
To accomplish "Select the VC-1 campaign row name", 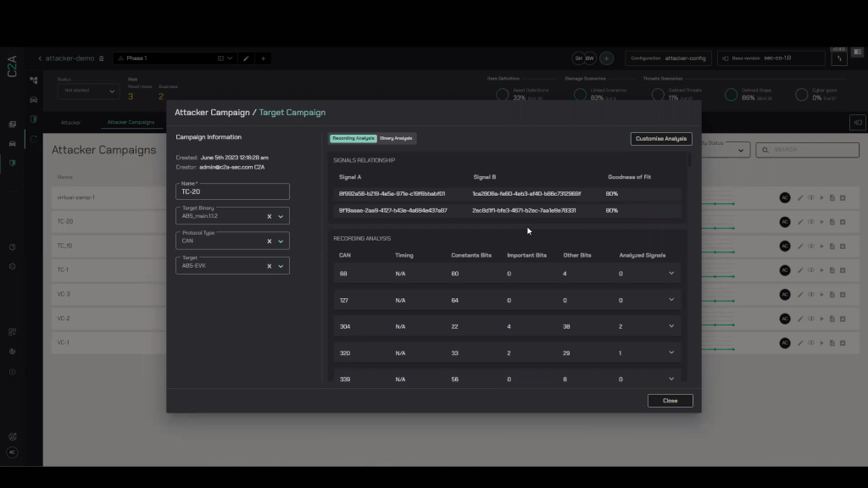I will [63, 342].
